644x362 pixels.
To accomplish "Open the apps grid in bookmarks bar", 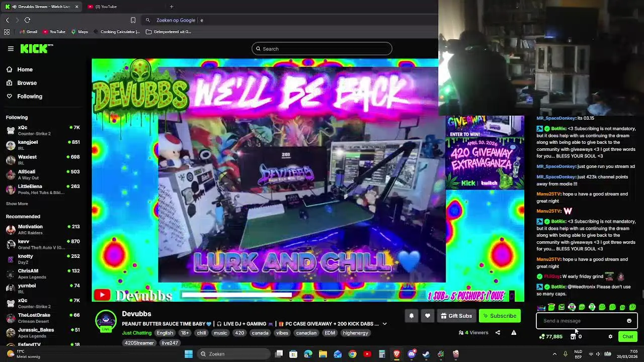I will click(7, 32).
